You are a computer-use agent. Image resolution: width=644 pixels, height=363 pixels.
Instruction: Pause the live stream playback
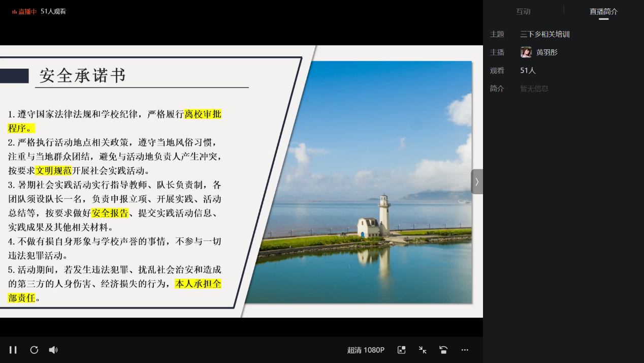(13, 350)
